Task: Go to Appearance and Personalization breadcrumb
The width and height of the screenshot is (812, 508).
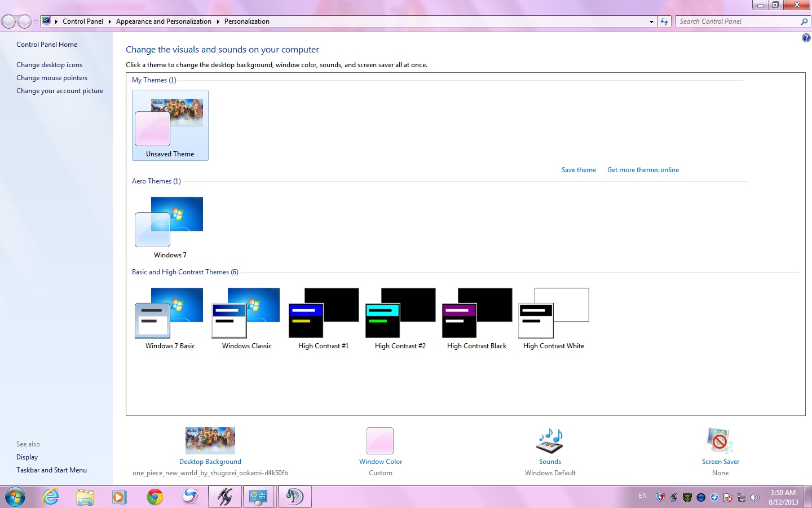Action: click(164, 21)
